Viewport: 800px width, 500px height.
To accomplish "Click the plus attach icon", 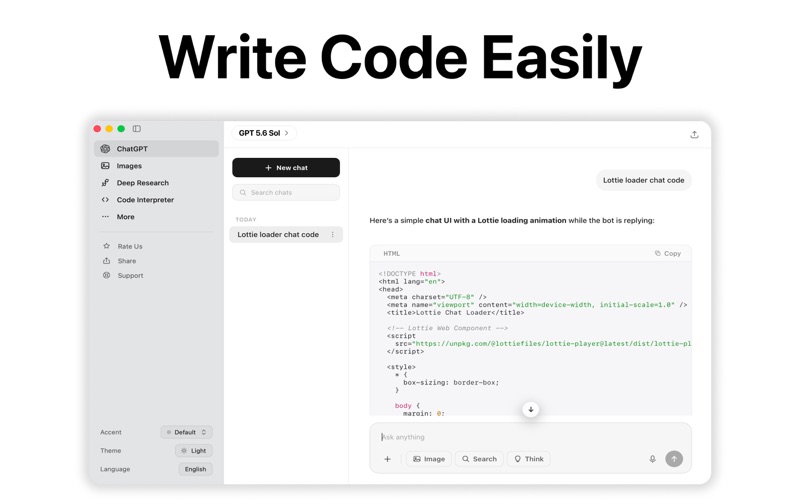I will click(x=387, y=459).
